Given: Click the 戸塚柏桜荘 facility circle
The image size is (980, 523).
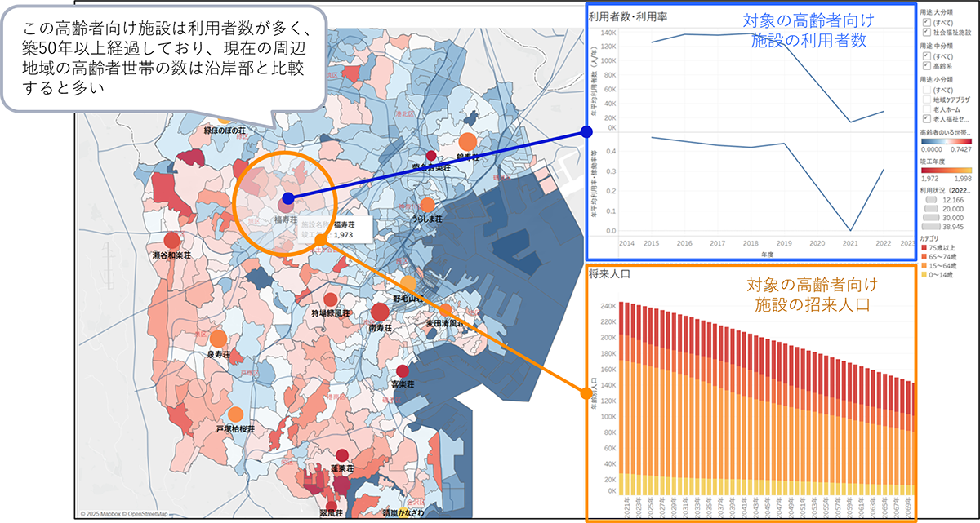Looking at the screenshot, I should (x=236, y=414).
